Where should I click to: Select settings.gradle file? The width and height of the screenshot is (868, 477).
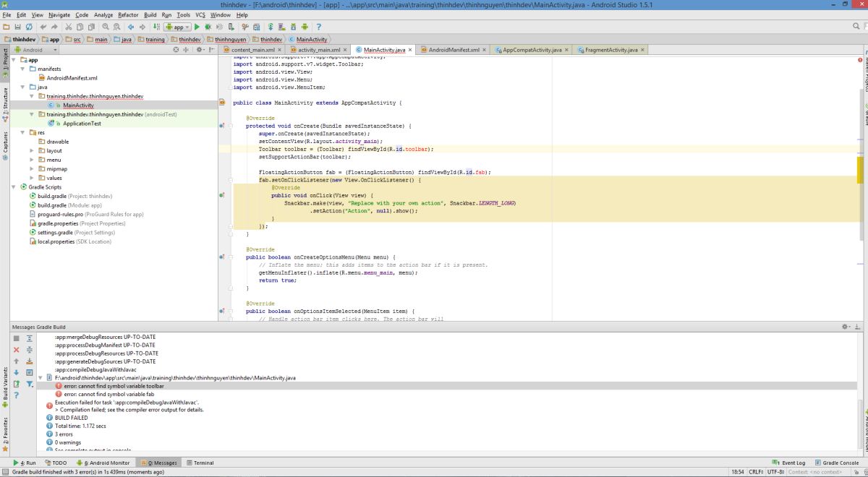(76, 233)
